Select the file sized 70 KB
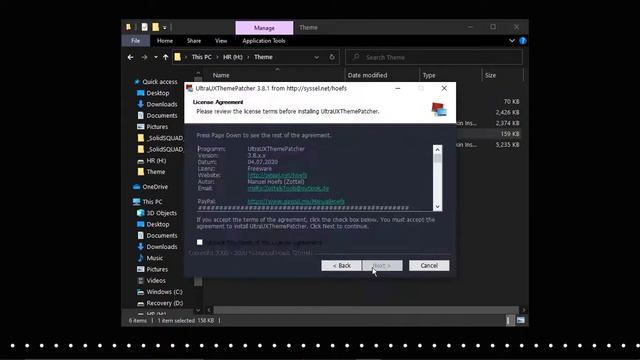Image resolution: width=640 pixels, height=360 pixels. [511, 101]
